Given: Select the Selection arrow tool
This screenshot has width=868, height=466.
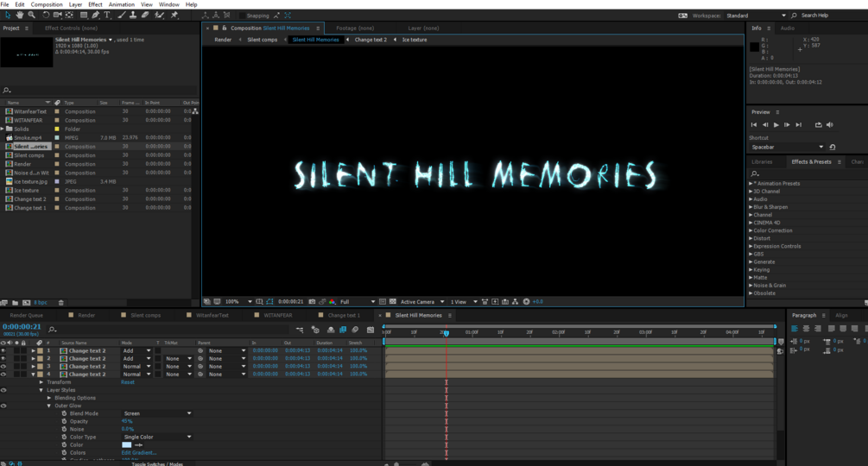Looking at the screenshot, I should [x=8, y=15].
